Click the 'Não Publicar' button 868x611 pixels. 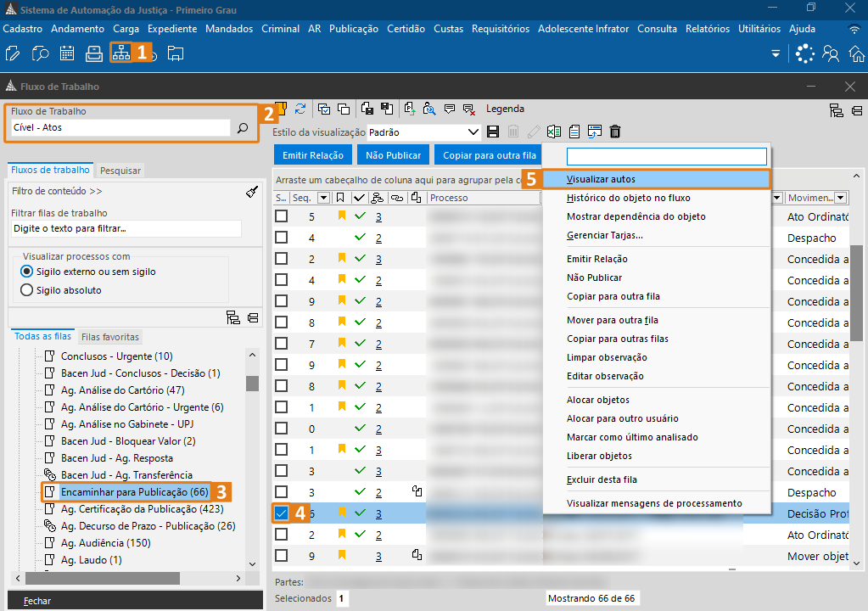coord(394,155)
